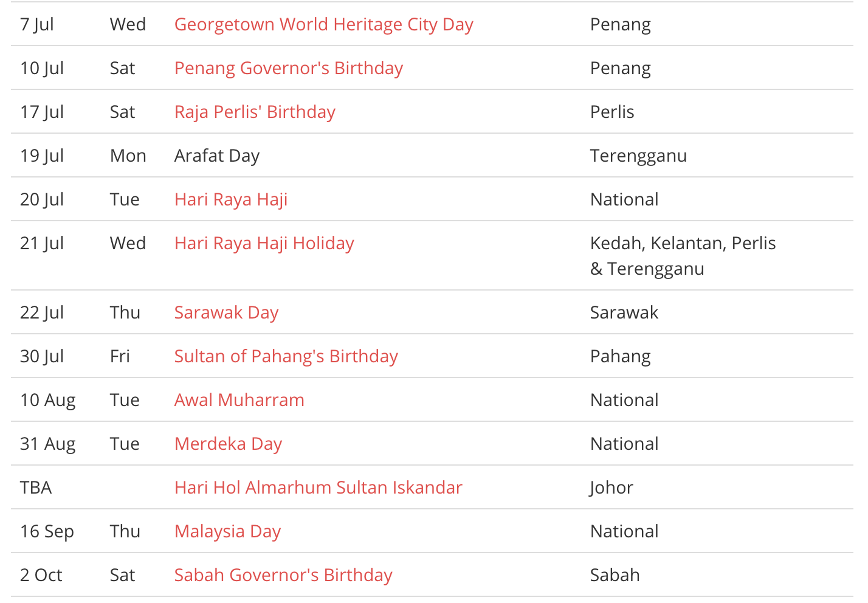Viewport: 868px width, 603px height.
Task: Open Sabah Governor's Birthday link
Action: click(283, 575)
